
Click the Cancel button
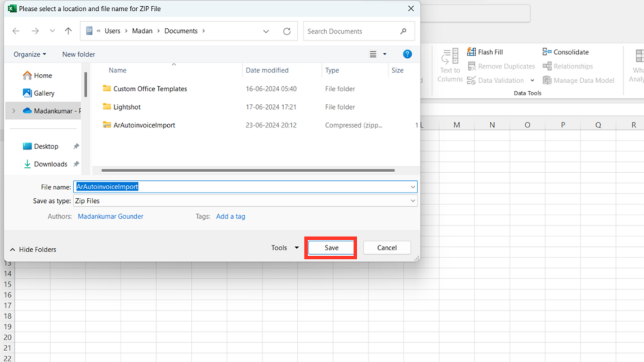(387, 248)
